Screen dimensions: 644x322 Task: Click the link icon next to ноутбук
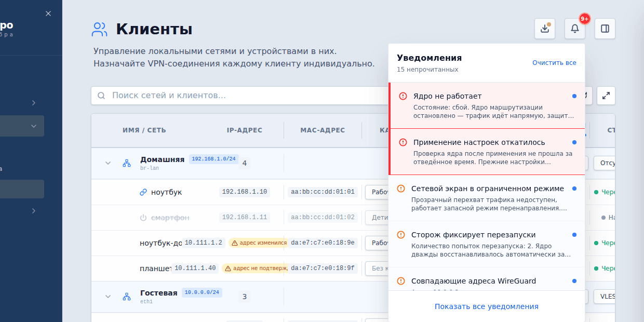143,192
